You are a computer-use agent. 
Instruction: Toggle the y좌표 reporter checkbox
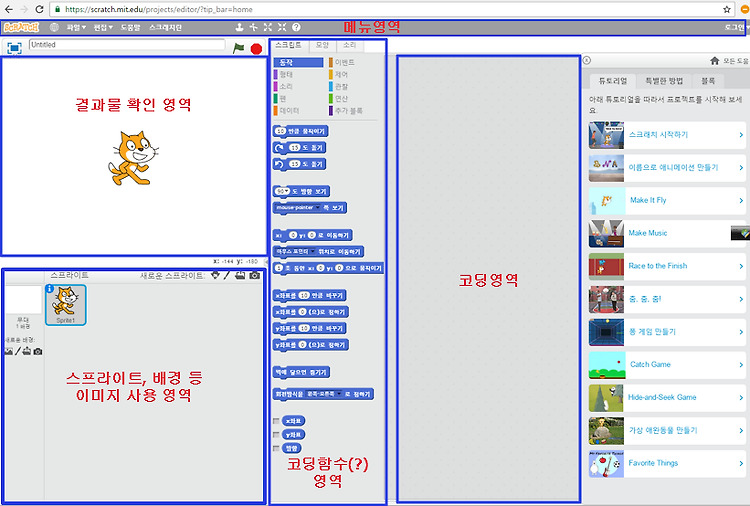[276, 434]
